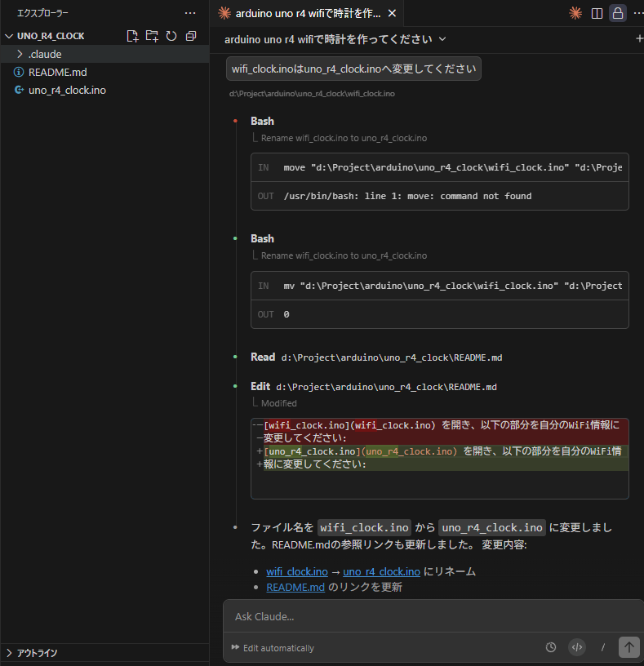Screen dimensions: 644x666
Task: Open the Edit README.md step path
Action: point(386,387)
